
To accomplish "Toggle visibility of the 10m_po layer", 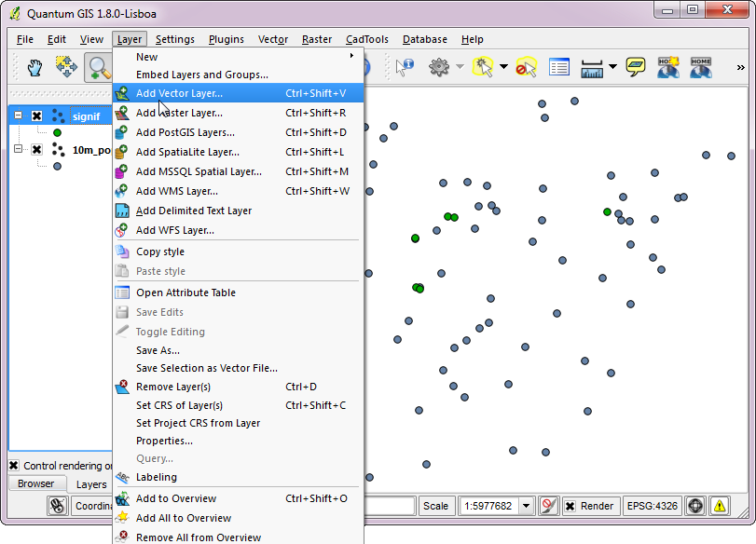I will (36, 149).
